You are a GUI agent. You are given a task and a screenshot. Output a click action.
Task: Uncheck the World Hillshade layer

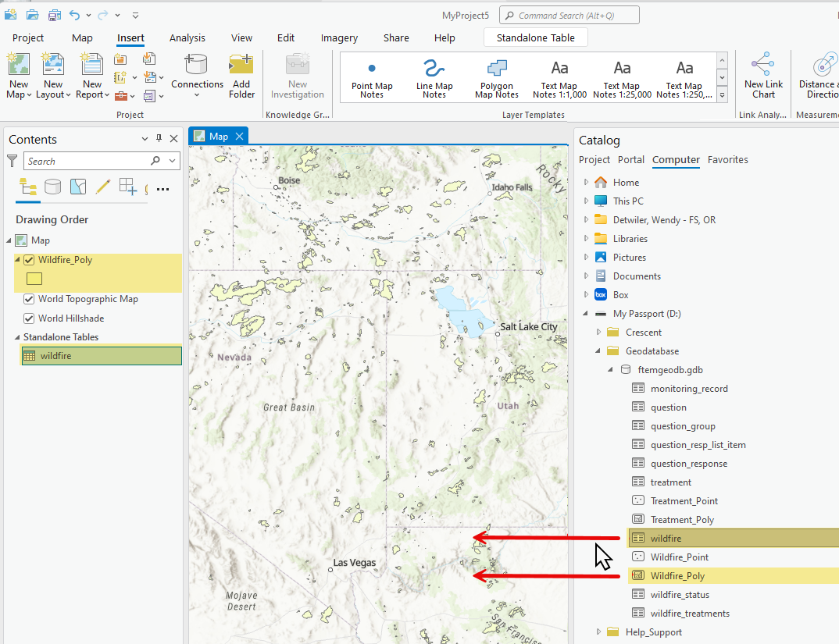coord(29,318)
